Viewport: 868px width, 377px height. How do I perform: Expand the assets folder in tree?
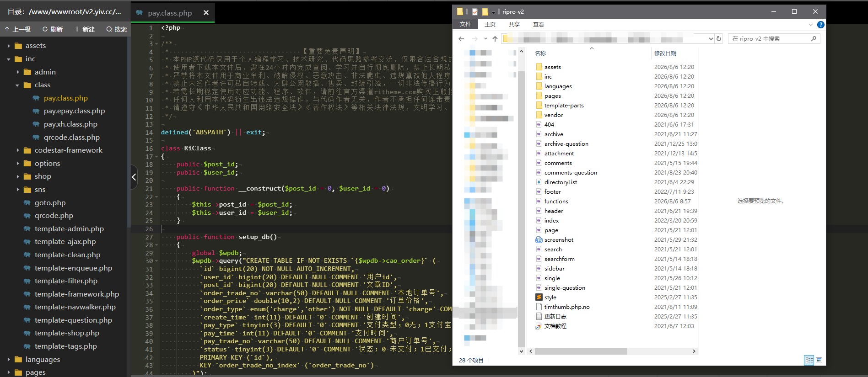[x=9, y=46]
